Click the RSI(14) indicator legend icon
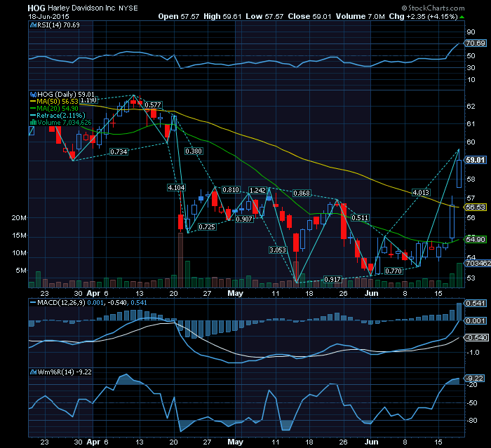Image resolution: width=491 pixels, height=448 pixels. click(33, 25)
